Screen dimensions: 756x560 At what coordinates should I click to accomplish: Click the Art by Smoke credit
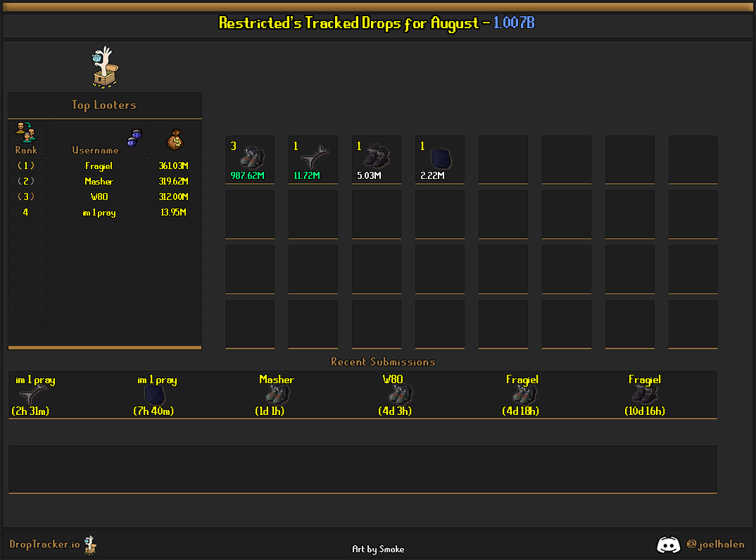pyautogui.click(x=378, y=549)
